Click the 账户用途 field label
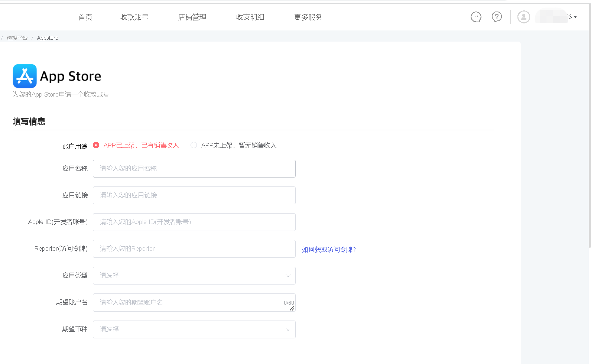591x364 pixels. [75, 146]
